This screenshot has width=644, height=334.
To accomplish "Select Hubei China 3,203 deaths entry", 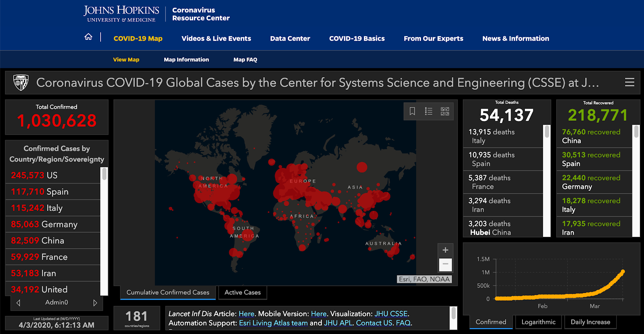I will click(503, 228).
